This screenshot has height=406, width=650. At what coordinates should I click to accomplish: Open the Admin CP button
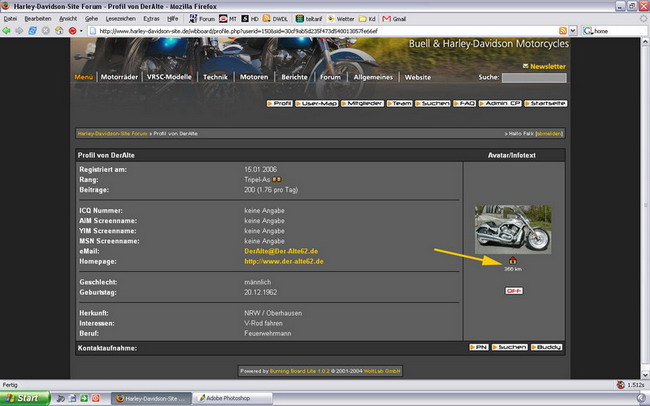(504, 103)
